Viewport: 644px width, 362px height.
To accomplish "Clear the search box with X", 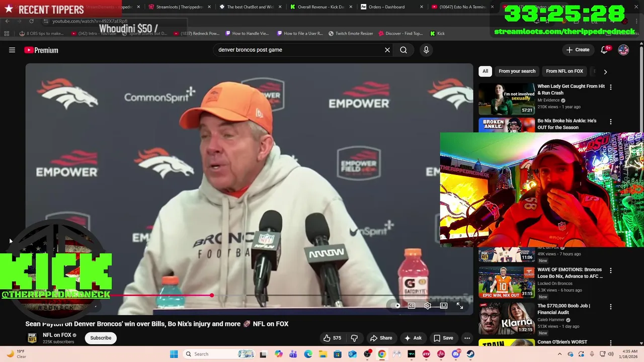I will [387, 50].
